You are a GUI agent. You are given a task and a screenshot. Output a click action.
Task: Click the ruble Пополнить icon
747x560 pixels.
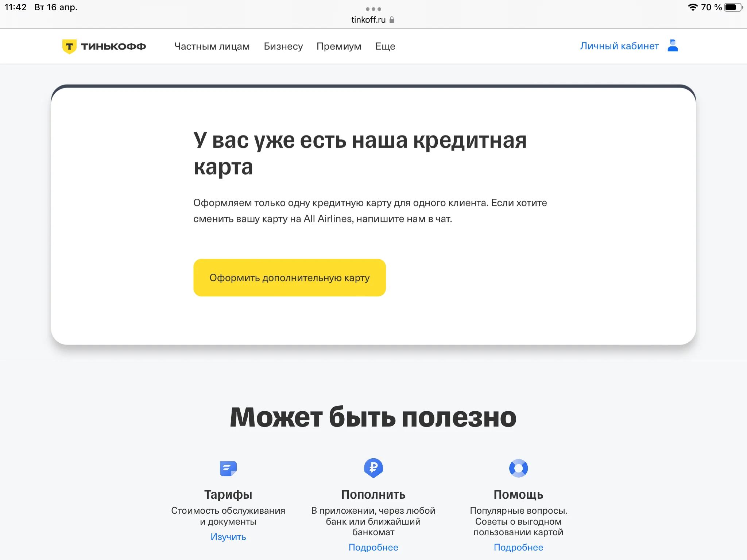[x=373, y=468]
